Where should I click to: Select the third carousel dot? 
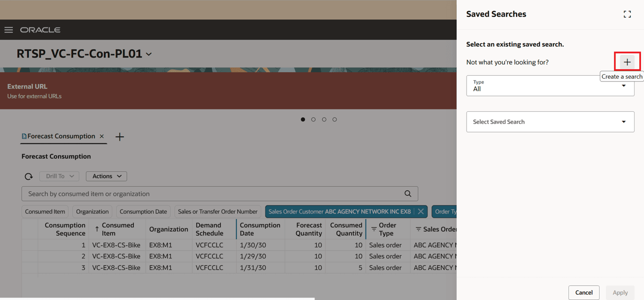(324, 119)
